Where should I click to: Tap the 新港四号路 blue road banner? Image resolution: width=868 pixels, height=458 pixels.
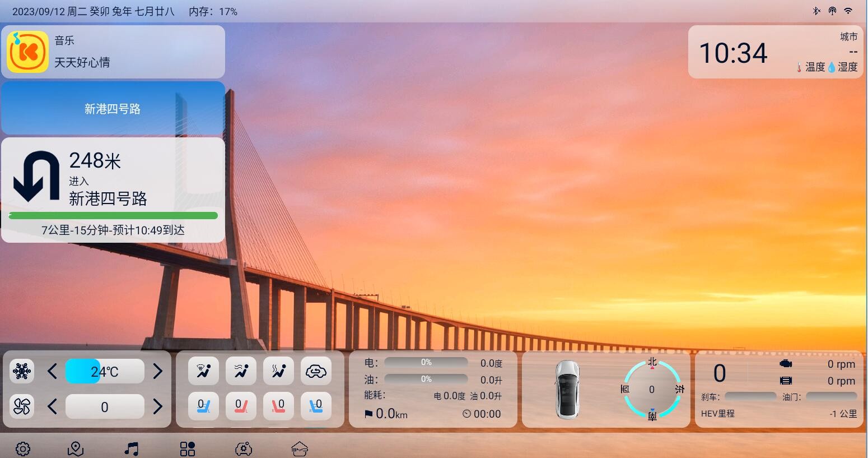pos(113,108)
